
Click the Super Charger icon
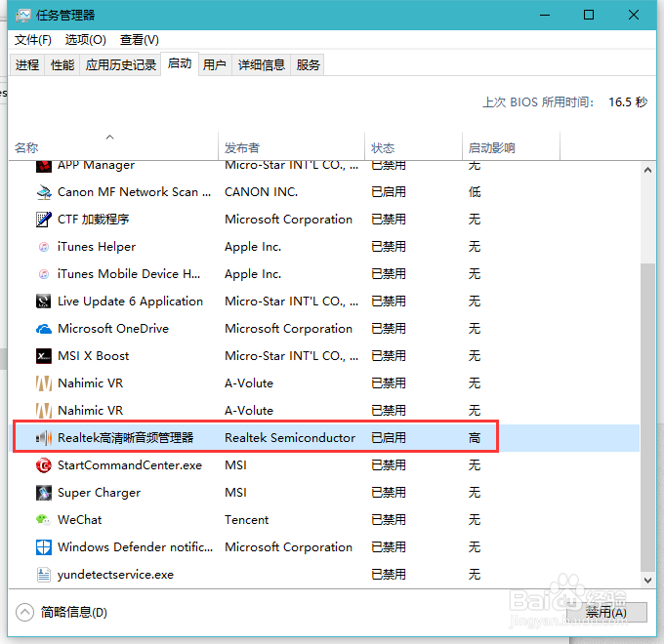[44, 493]
